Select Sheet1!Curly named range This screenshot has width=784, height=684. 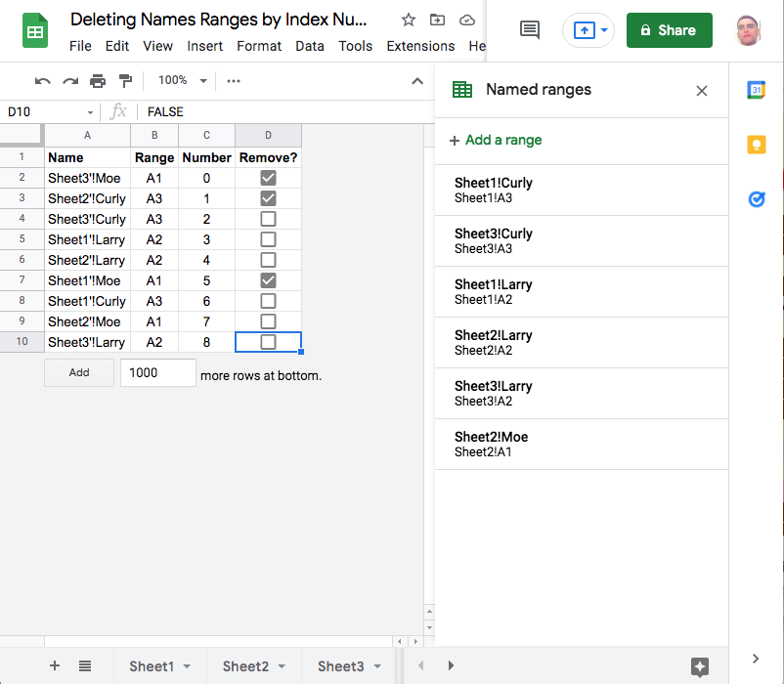[x=582, y=191]
